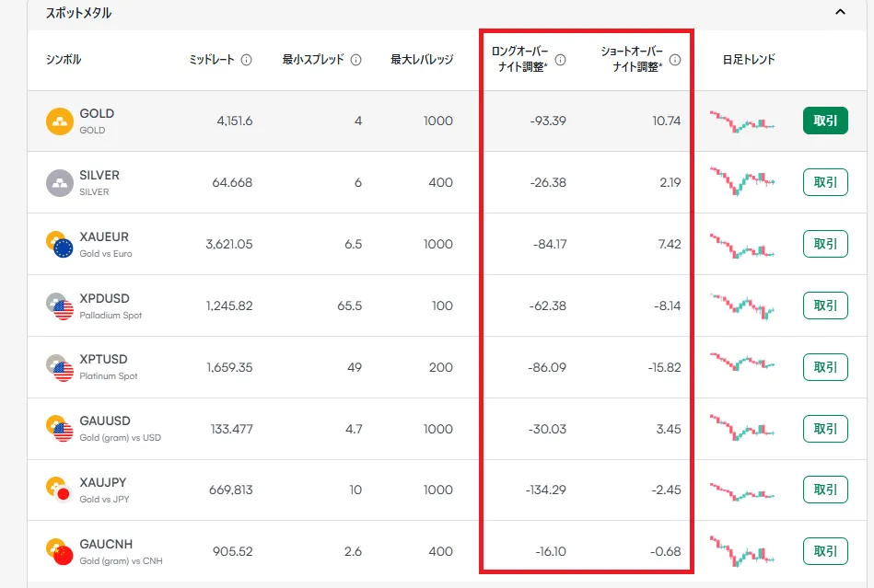Click XAUJPY mid rate 669,813
Viewport: 874px width, 588px height.
pyautogui.click(x=231, y=490)
